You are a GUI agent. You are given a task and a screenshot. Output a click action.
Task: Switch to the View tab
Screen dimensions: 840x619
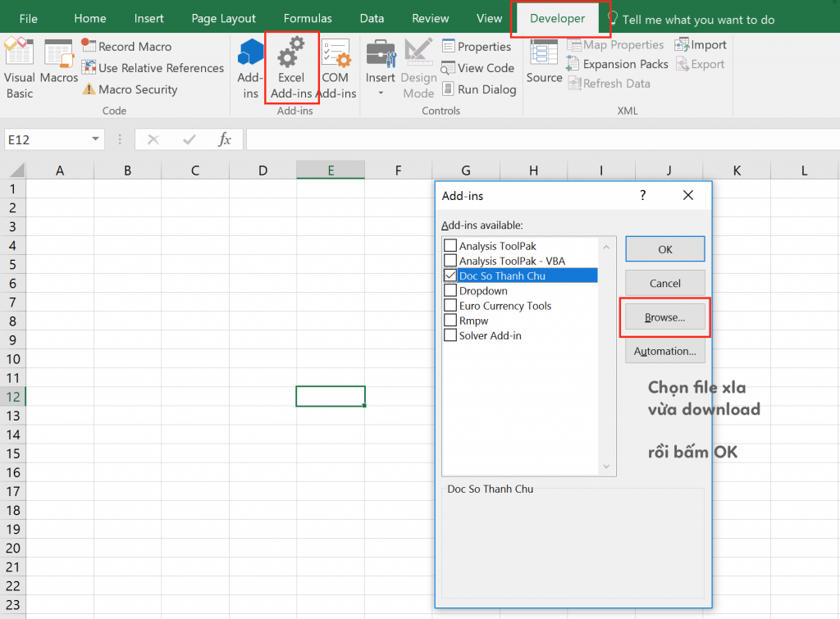(489, 19)
